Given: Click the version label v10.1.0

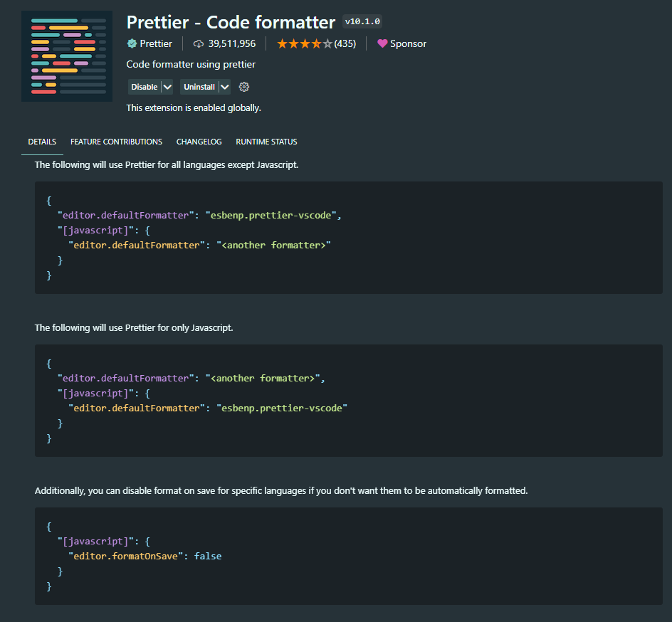Looking at the screenshot, I should (362, 21).
